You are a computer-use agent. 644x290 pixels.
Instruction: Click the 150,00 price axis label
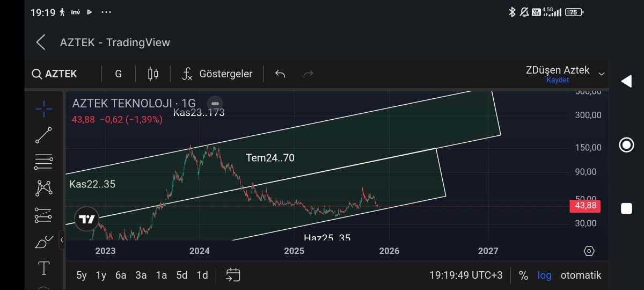tap(587, 148)
